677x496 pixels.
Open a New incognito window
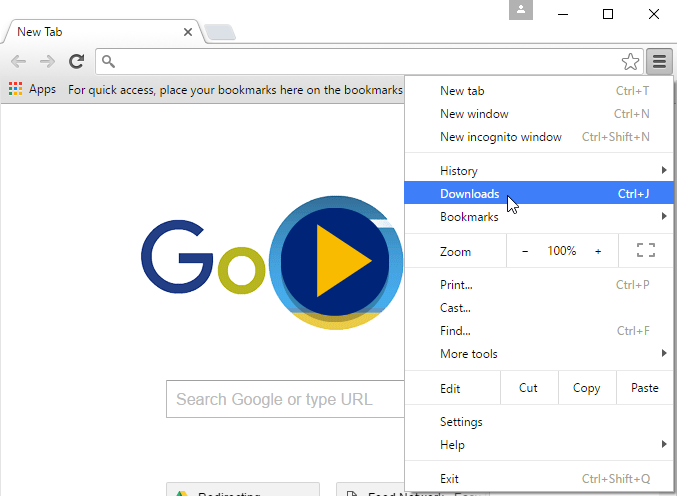(500, 137)
